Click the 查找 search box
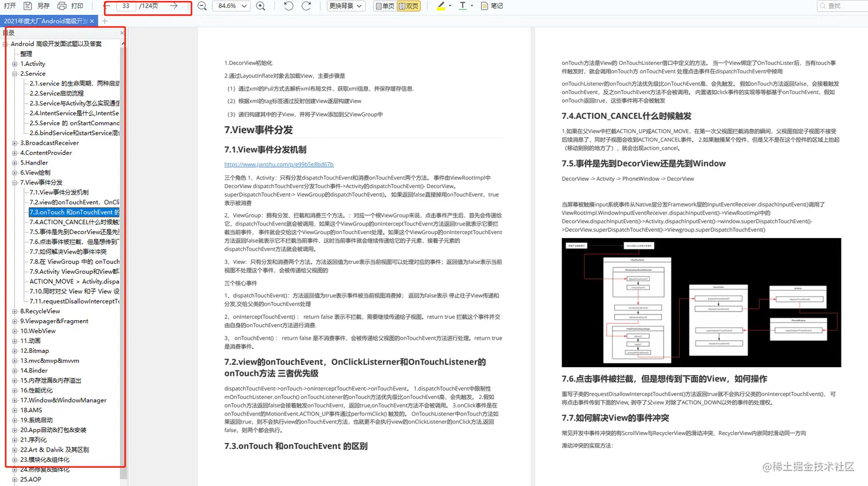This screenshot has height=486, width=868. 842,6
